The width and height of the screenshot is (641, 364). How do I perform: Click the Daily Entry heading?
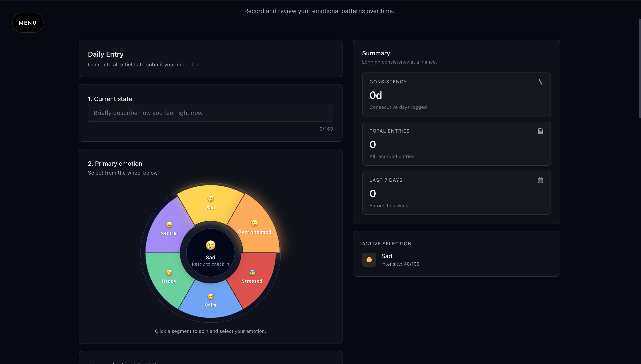tap(106, 54)
